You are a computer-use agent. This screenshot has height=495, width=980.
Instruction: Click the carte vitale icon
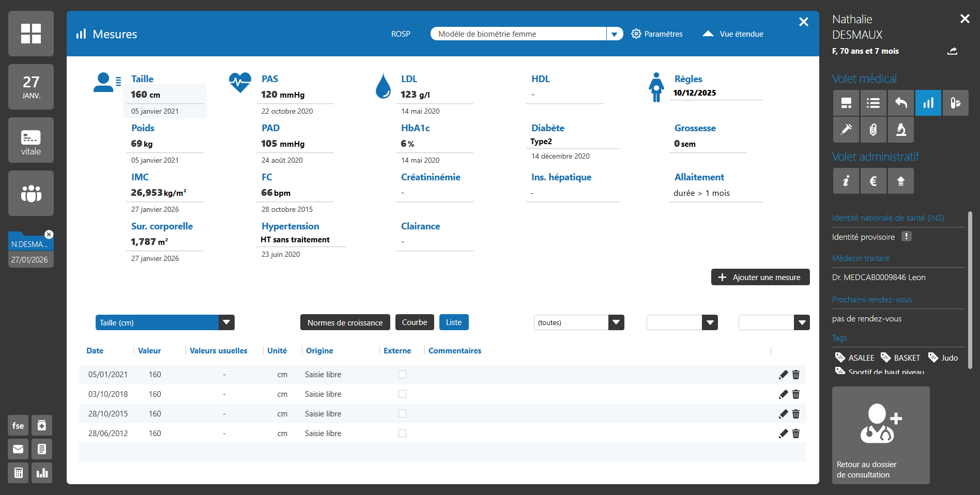click(x=31, y=140)
